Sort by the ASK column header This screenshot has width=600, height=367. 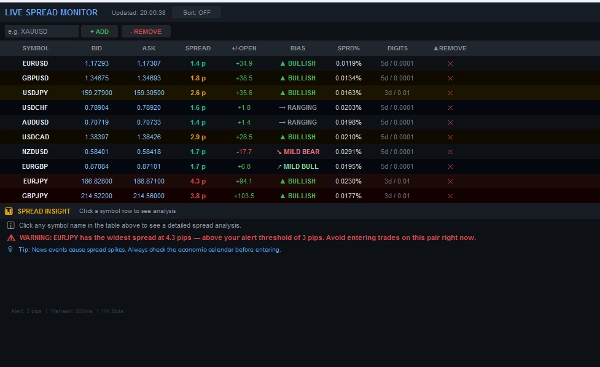[x=148, y=48]
